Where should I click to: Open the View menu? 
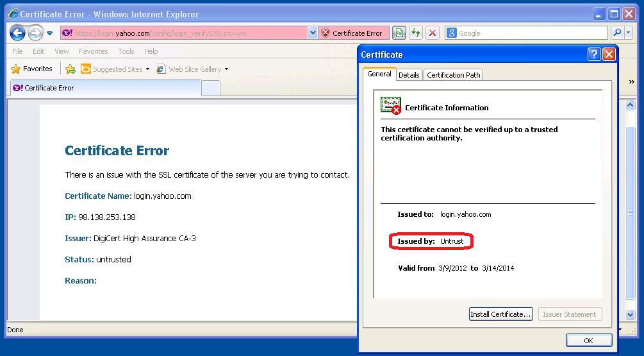pos(62,51)
